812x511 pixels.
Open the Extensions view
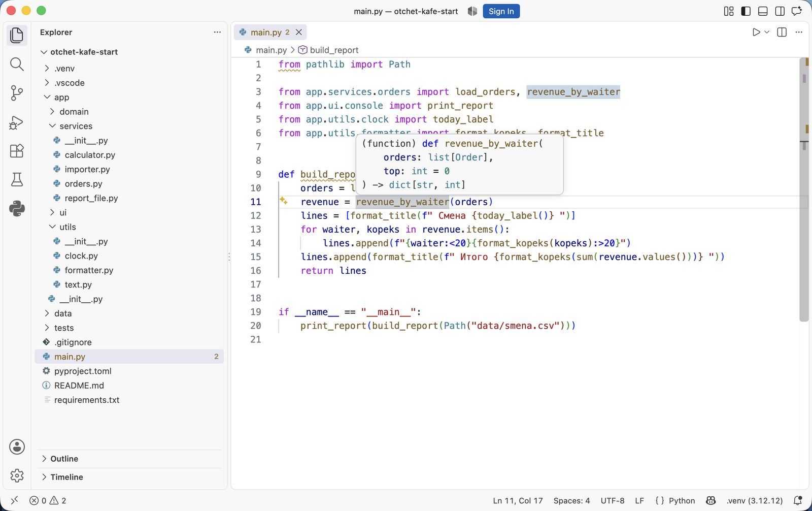point(17,151)
